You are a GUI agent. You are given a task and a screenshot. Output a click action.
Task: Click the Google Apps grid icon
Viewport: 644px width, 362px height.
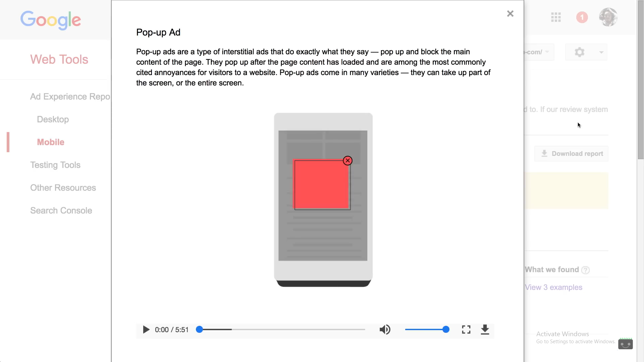point(556,17)
